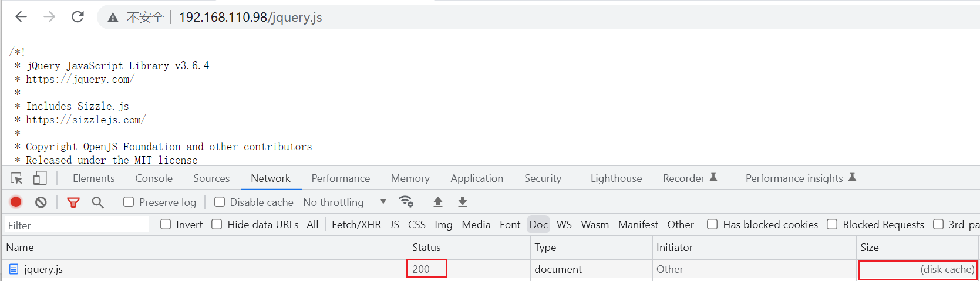The image size is (980, 281).
Task: Reload the page with refresh icon
Action: pos(78,17)
